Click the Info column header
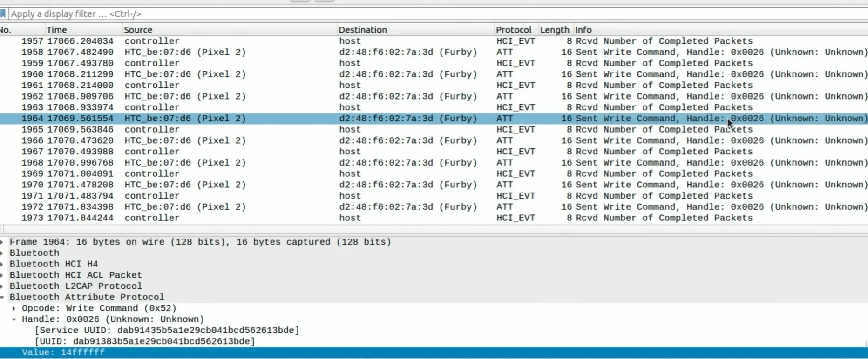This screenshot has width=868, height=359. (x=583, y=30)
